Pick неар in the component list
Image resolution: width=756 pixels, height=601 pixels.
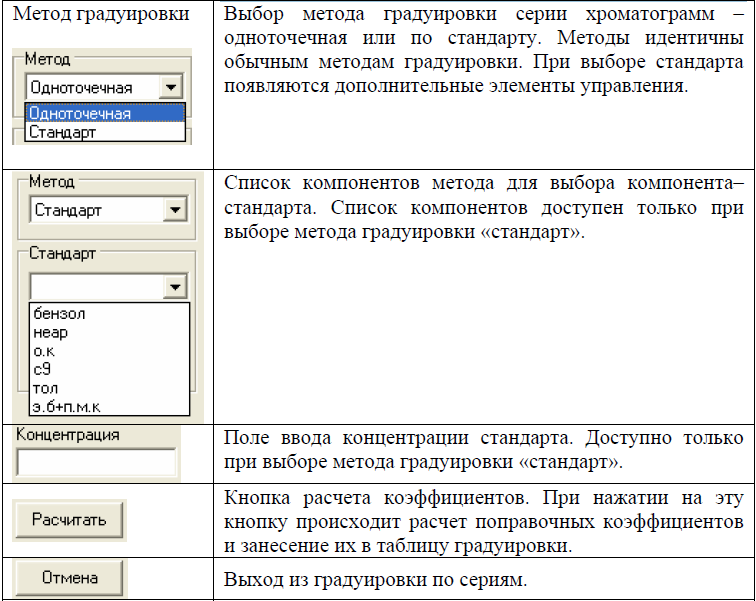51,332
